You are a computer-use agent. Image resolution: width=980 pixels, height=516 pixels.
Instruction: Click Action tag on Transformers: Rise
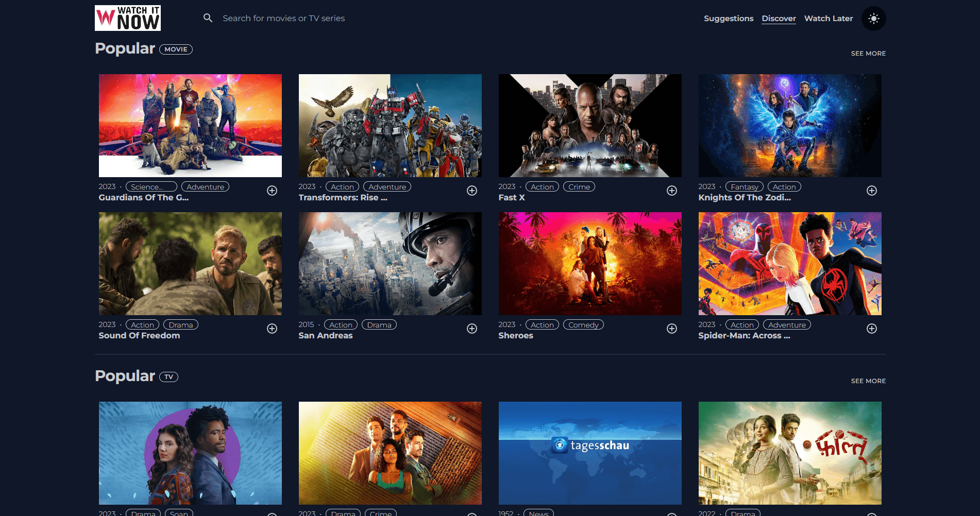342,187
